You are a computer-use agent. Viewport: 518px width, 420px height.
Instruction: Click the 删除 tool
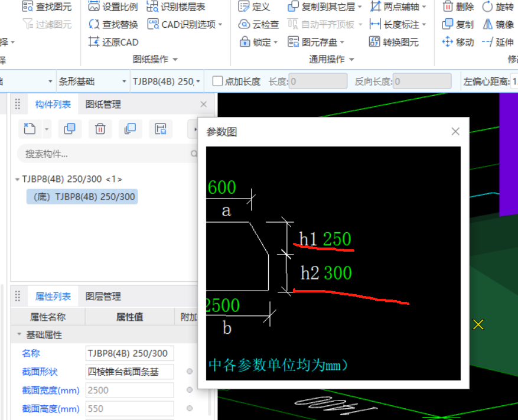tap(458, 6)
